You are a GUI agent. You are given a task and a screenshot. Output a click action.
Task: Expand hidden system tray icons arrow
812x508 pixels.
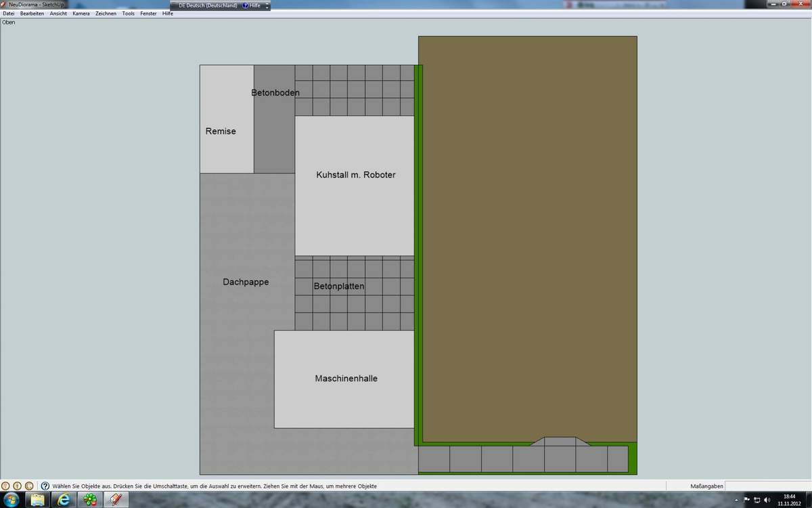point(736,500)
